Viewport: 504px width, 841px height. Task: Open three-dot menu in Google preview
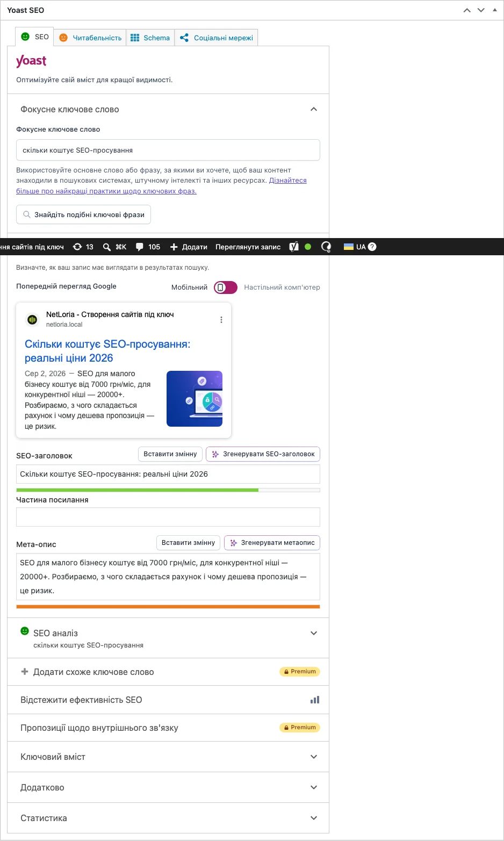[221, 320]
